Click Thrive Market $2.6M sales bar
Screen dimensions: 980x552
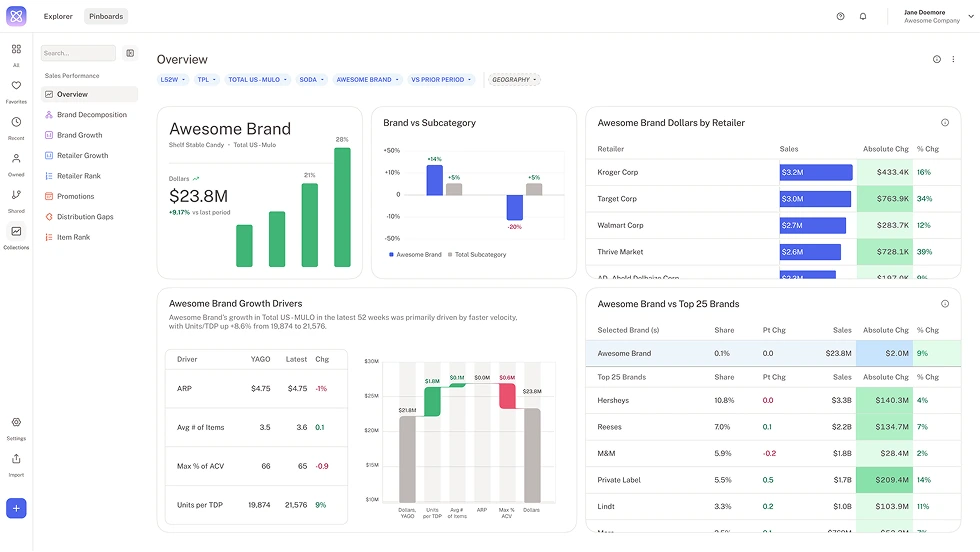(x=810, y=252)
